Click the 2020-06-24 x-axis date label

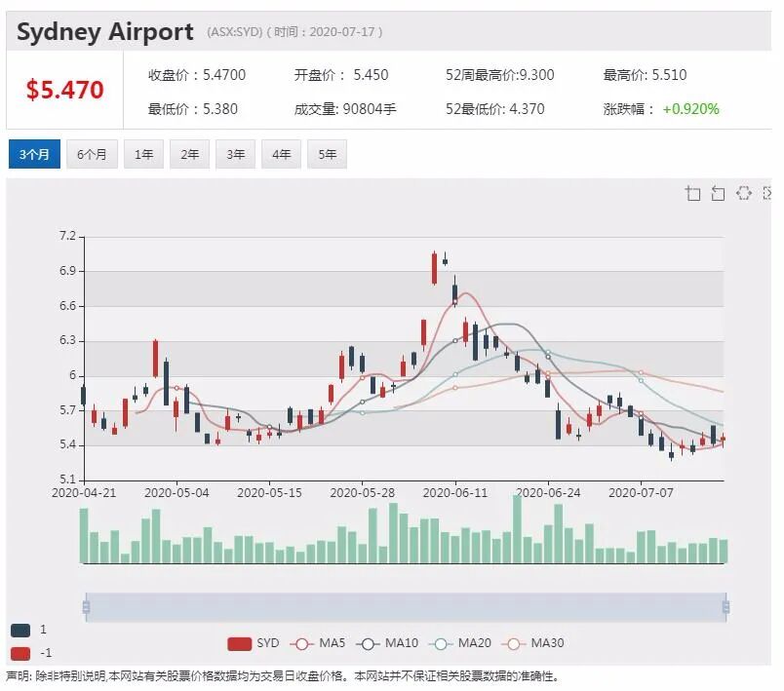548,493
